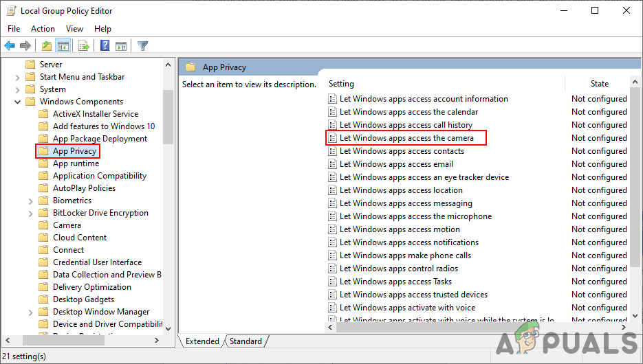Click the Windows Components folder icon
Screen dimensions: 643x364
pos(30,102)
